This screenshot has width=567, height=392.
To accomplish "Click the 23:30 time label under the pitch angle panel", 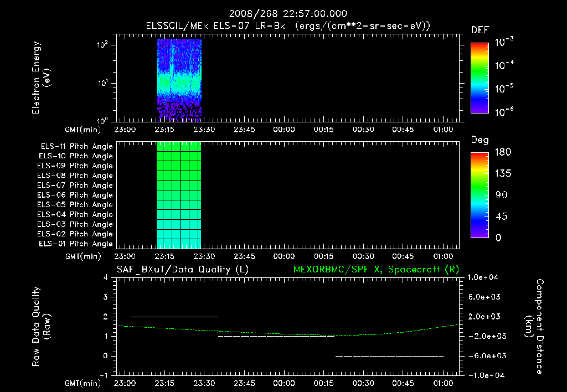I will [204, 256].
